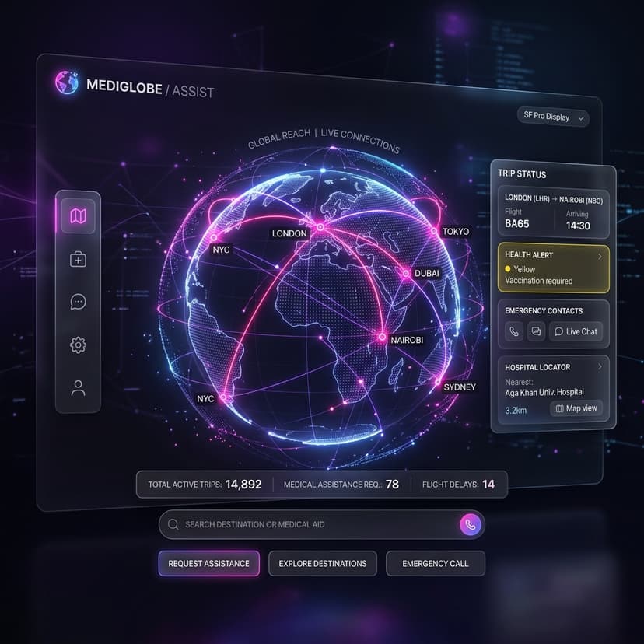Click the message bubbles icon under Emergency Contacts
Viewport: 644px width, 644px height.
click(536, 331)
